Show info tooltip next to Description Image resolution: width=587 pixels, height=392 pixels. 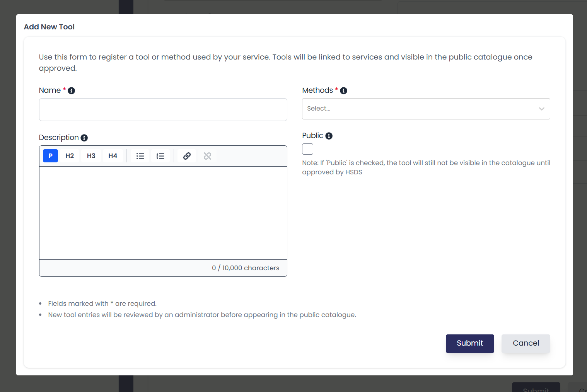point(84,138)
